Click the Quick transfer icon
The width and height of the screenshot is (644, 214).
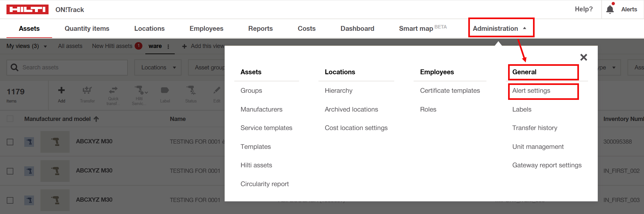(113, 90)
